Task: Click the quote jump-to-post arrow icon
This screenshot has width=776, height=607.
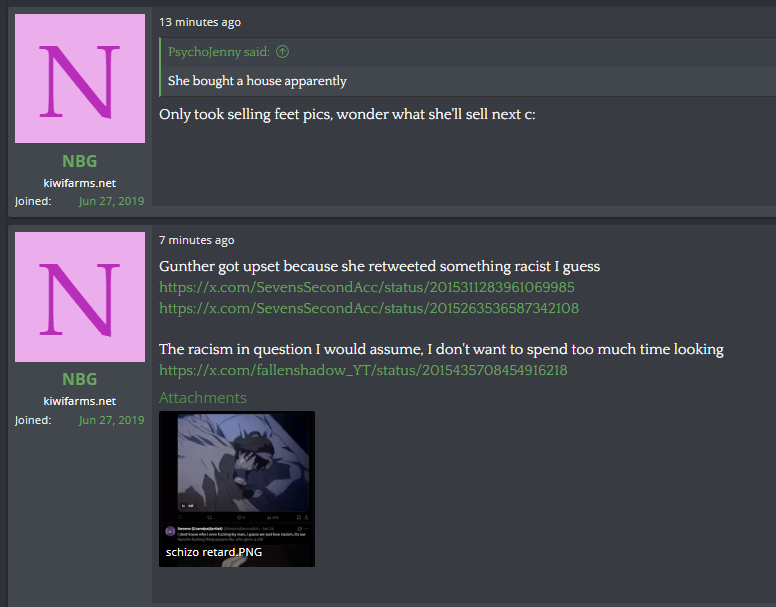Action: 283,51
